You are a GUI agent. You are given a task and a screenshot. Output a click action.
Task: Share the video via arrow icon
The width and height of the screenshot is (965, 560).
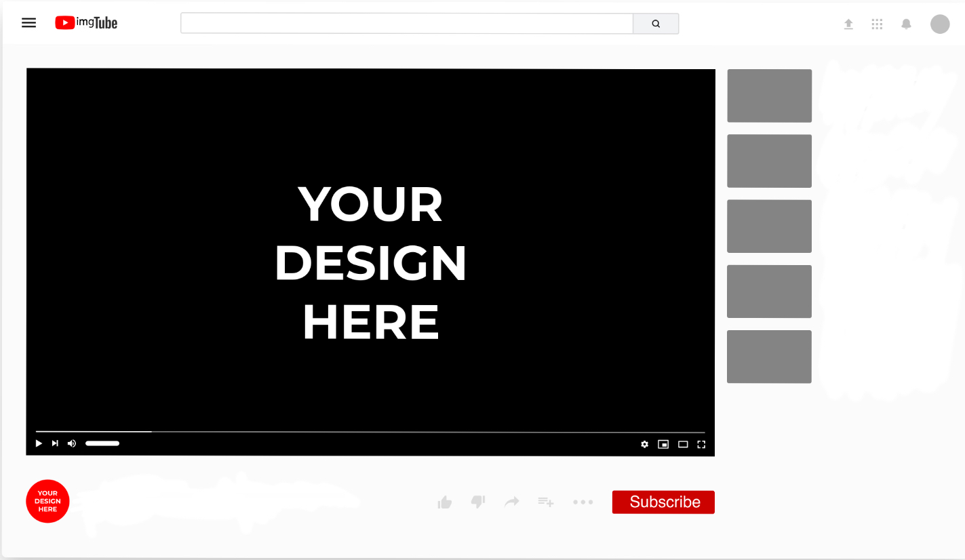pyautogui.click(x=512, y=502)
